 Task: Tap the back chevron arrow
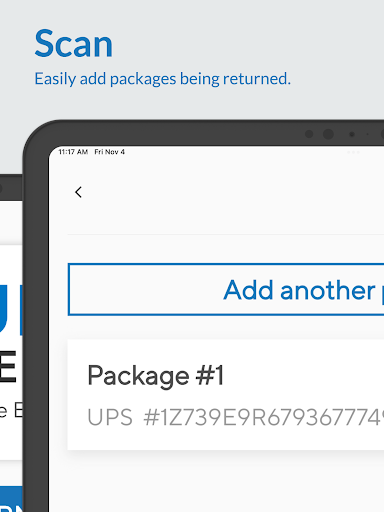(x=78, y=192)
